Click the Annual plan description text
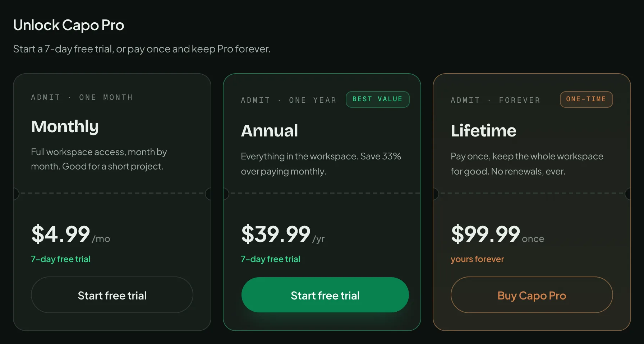 [321, 164]
